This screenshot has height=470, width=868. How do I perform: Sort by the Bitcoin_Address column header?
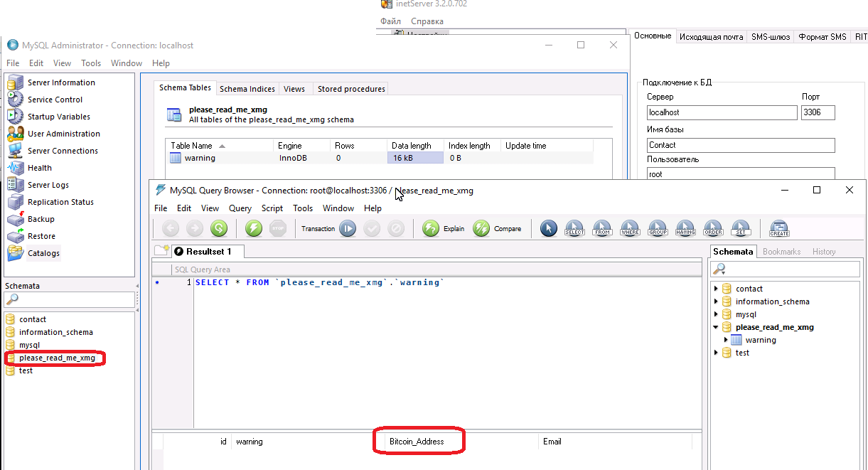tap(417, 442)
